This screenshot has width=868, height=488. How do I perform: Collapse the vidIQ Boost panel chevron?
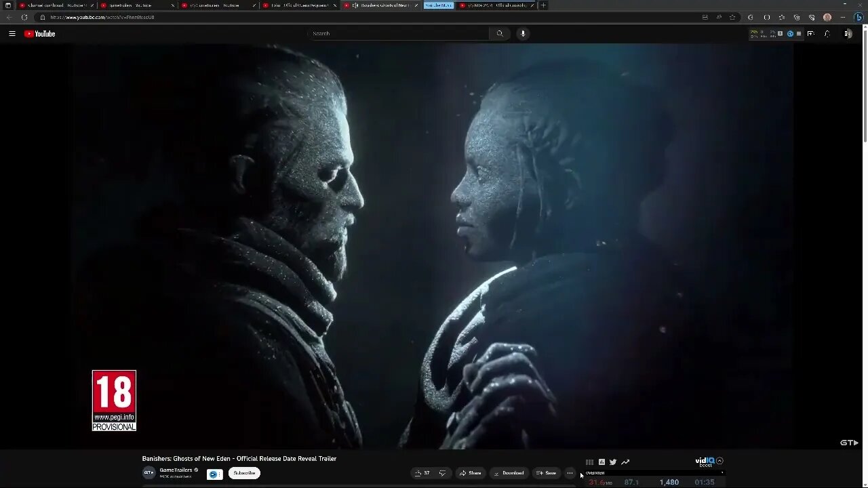(x=719, y=461)
